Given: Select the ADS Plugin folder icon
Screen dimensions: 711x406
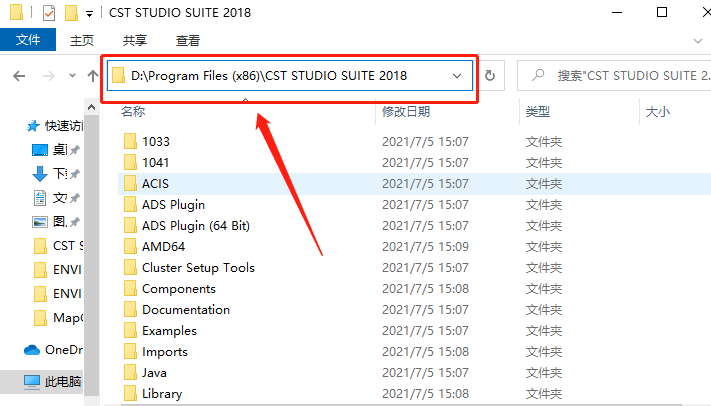Looking at the screenshot, I should 130,205.
